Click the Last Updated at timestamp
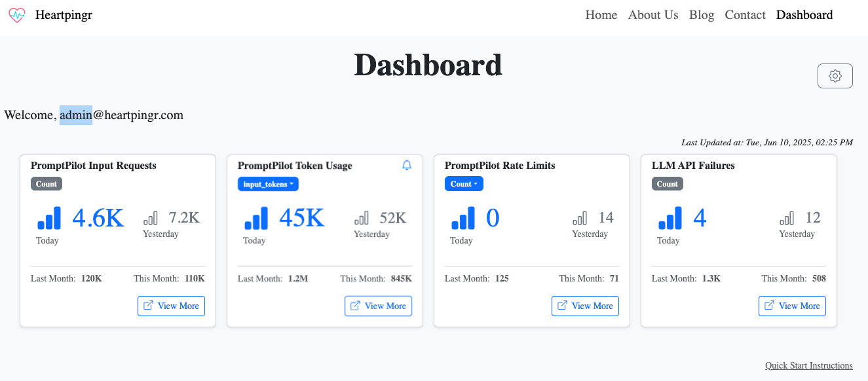868x381 pixels. tap(767, 142)
